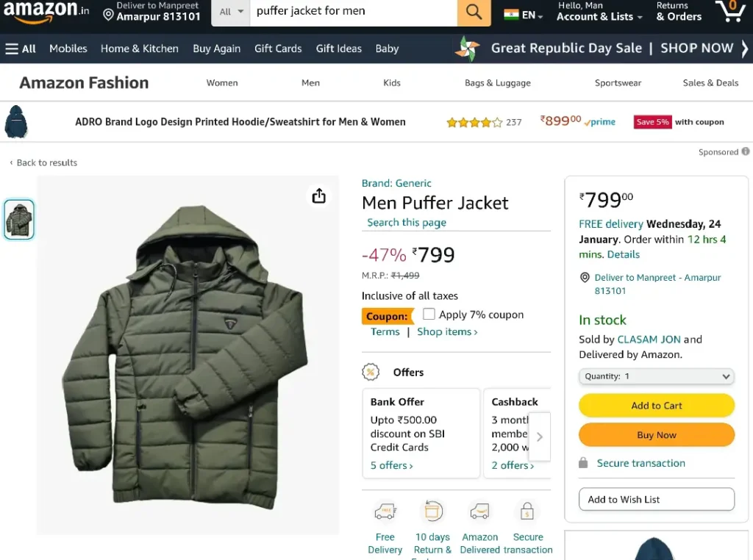Open the hamburger All menu

21,49
